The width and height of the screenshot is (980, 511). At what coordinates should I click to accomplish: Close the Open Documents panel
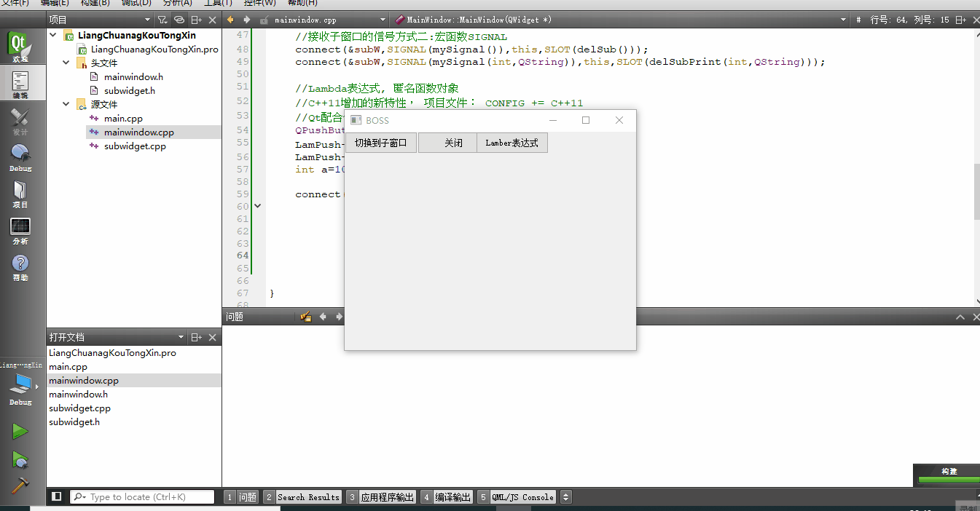click(x=212, y=338)
